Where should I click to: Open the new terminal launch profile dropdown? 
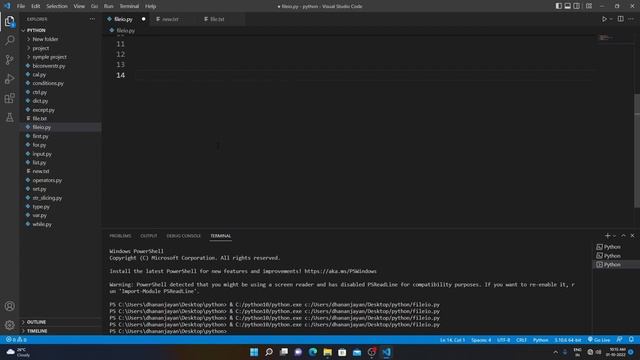[x=614, y=236]
